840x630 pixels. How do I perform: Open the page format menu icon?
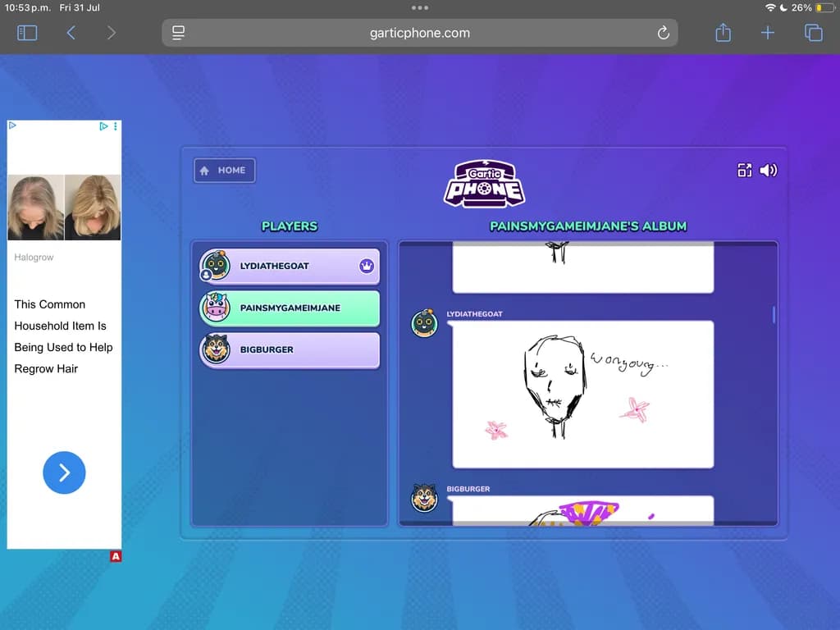pyautogui.click(x=178, y=33)
